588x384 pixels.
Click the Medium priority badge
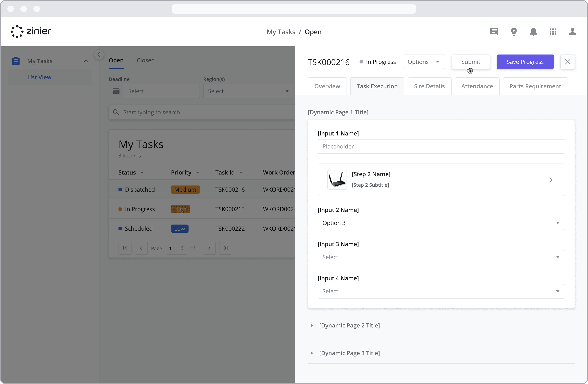[x=185, y=190]
